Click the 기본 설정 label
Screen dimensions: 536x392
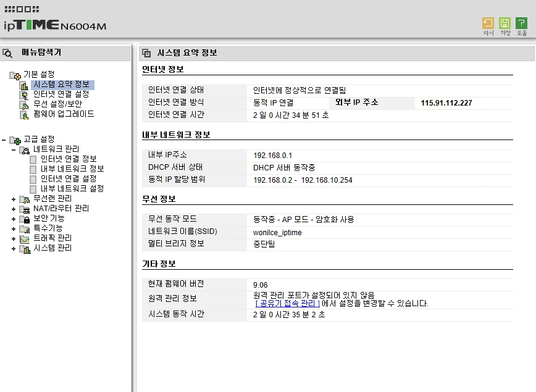pyautogui.click(x=39, y=75)
